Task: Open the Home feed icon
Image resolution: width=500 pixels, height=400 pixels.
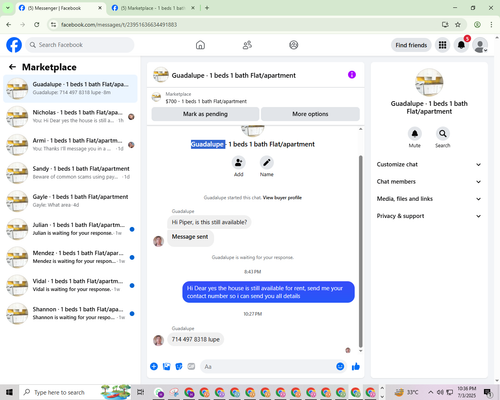Action: [200, 45]
